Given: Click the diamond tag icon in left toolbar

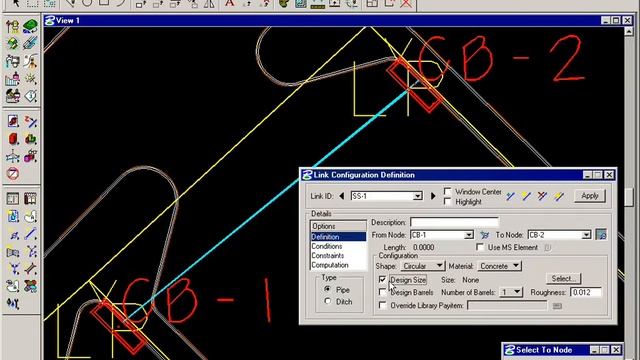Looking at the screenshot, I should (30, 96).
